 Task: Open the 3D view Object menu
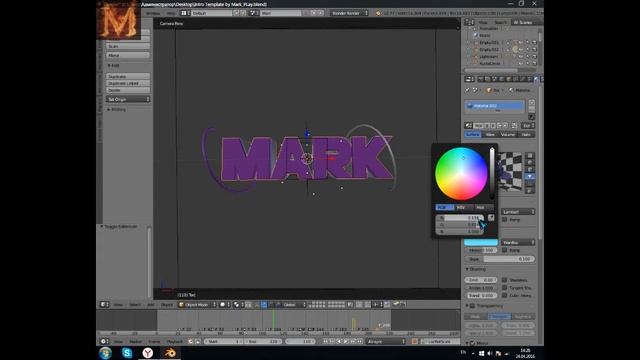(x=167, y=304)
